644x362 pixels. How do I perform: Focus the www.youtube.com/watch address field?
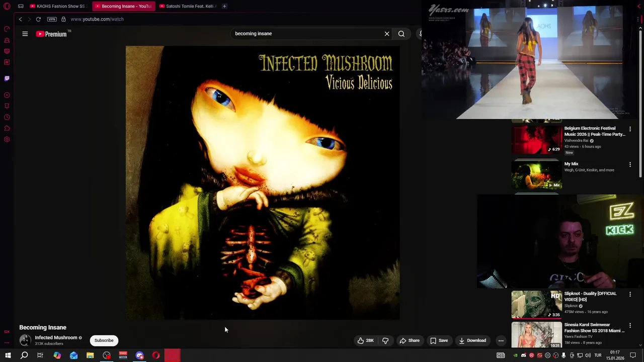[x=97, y=19]
